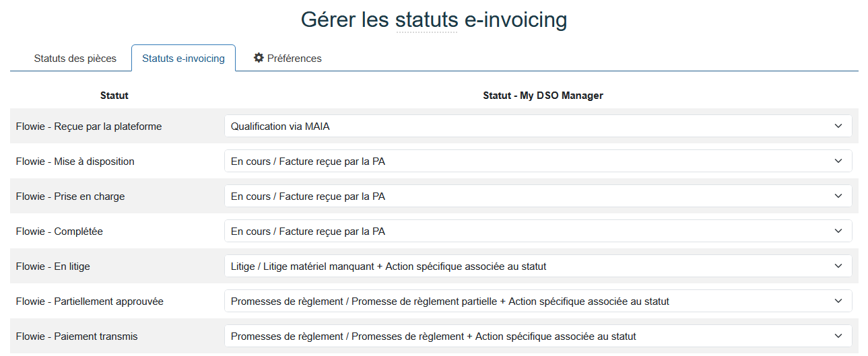Expand Flowie - Partiellement approuvée dropdown

[537, 301]
